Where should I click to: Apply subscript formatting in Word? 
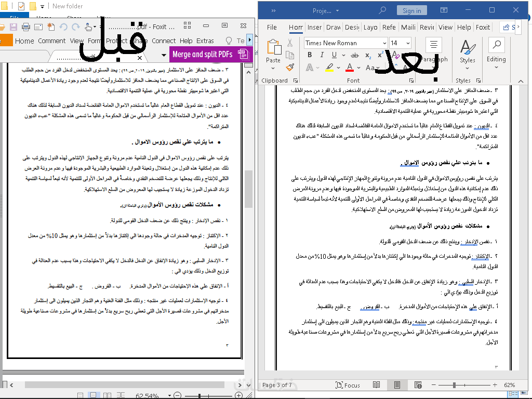(368, 55)
